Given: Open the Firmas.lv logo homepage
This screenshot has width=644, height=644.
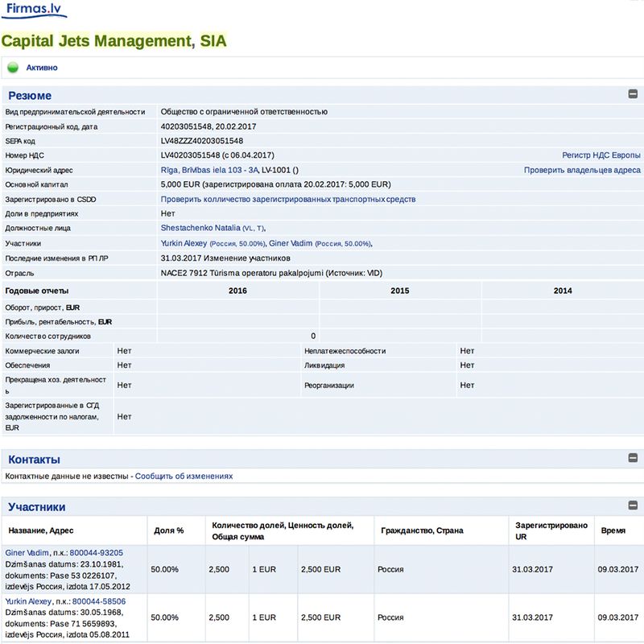Looking at the screenshot, I should [x=35, y=10].
